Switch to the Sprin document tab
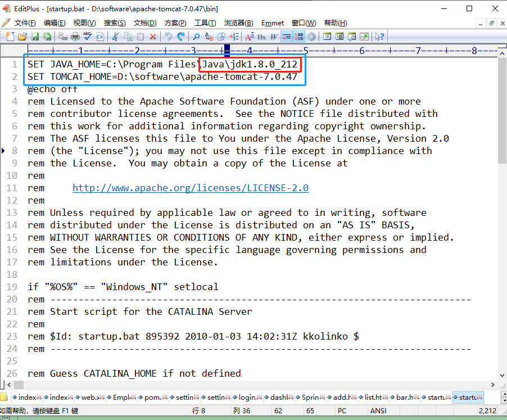Viewport: 507px width, 420px height. 310,398
